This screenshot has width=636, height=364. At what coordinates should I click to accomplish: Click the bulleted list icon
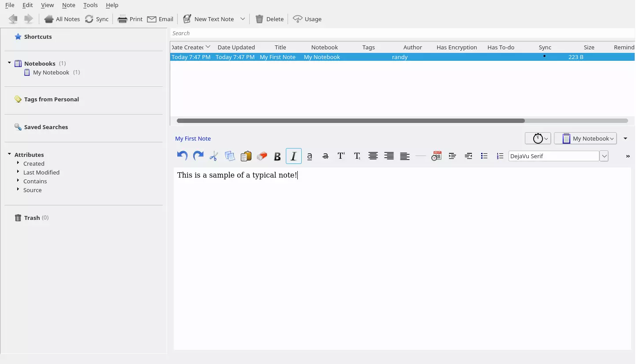click(x=484, y=156)
